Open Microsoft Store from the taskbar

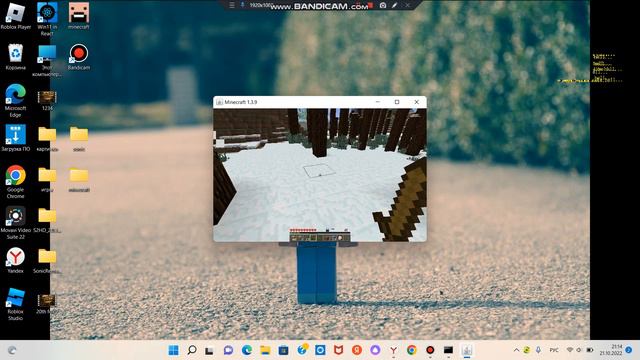tap(283, 350)
